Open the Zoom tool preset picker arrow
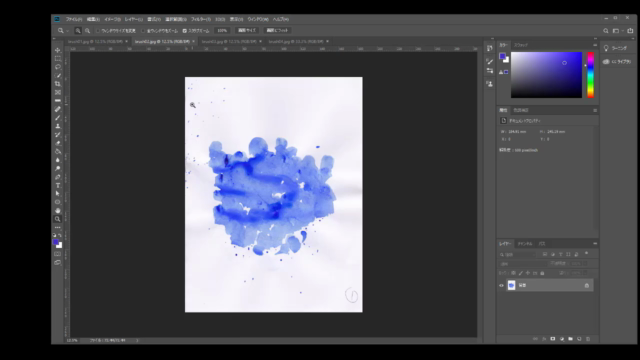Viewport: 640px width, 360px height. [x=68, y=31]
